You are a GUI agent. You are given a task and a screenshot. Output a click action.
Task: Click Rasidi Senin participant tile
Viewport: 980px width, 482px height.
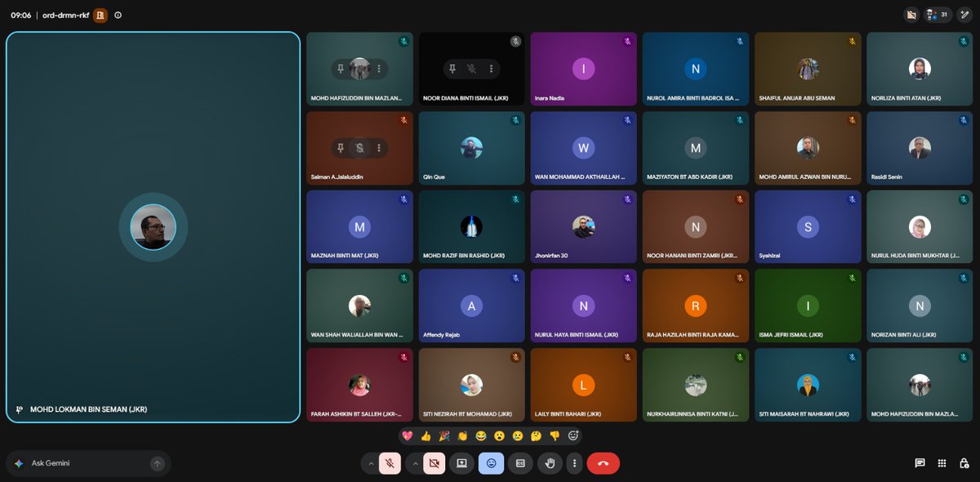tap(920, 148)
